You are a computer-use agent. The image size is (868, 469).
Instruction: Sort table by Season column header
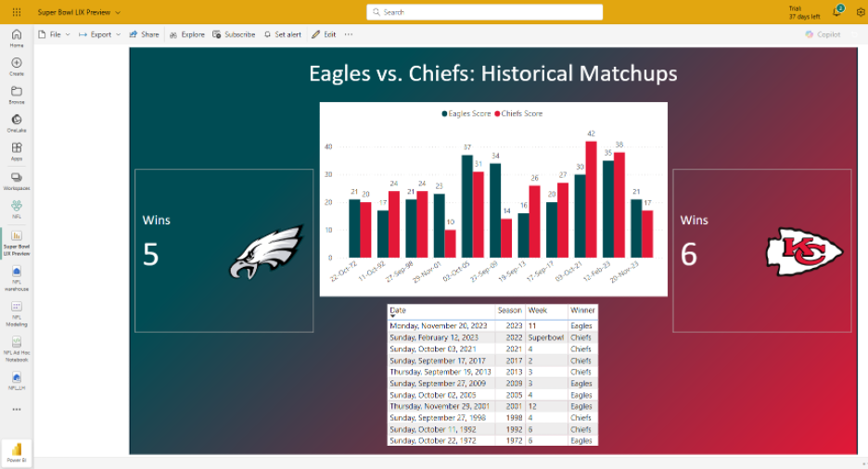[x=509, y=311]
